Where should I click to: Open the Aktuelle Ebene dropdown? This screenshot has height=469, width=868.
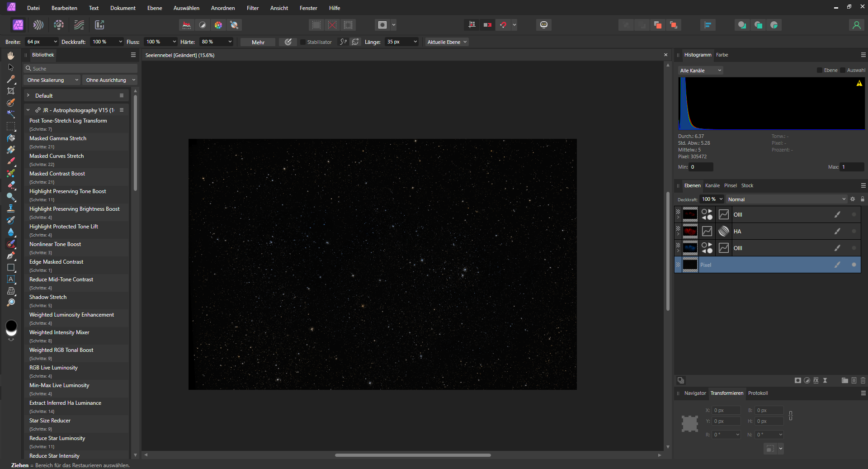(x=447, y=42)
